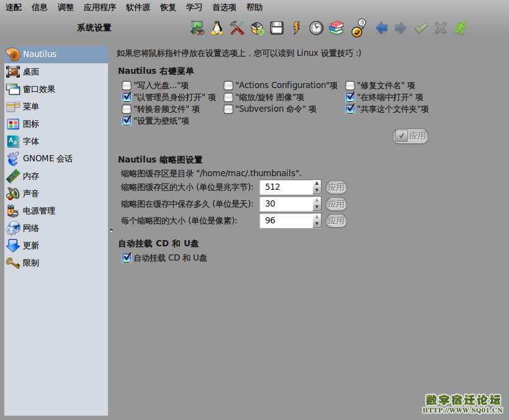Open the 限制 sidebar section

tap(56, 263)
